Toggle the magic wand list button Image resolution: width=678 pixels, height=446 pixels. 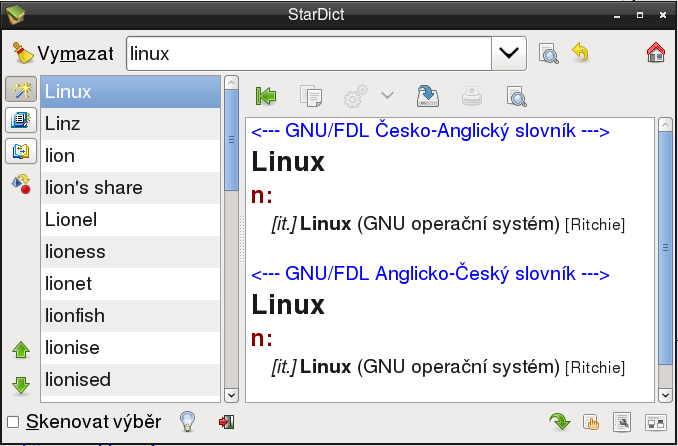[x=20, y=90]
